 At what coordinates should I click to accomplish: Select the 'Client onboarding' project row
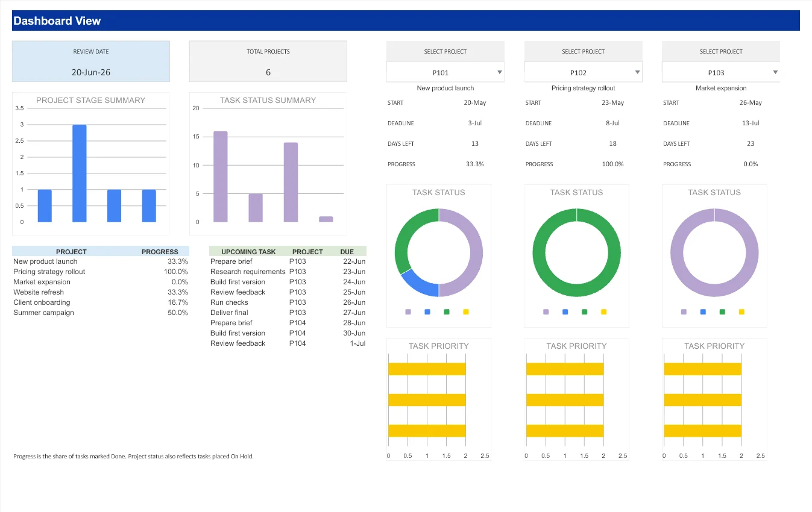pyautogui.click(x=101, y=302)
